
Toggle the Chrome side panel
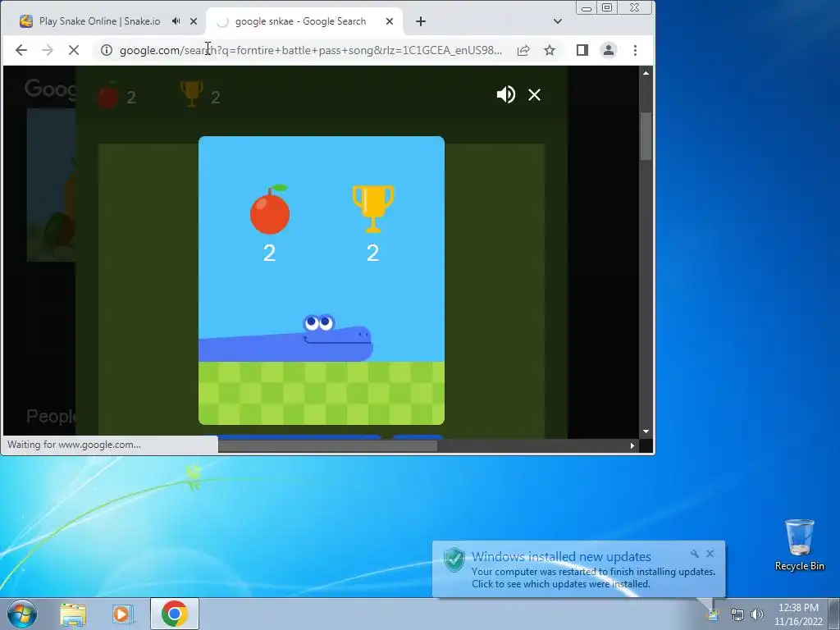pyautogui.click(x=582, y=50)
